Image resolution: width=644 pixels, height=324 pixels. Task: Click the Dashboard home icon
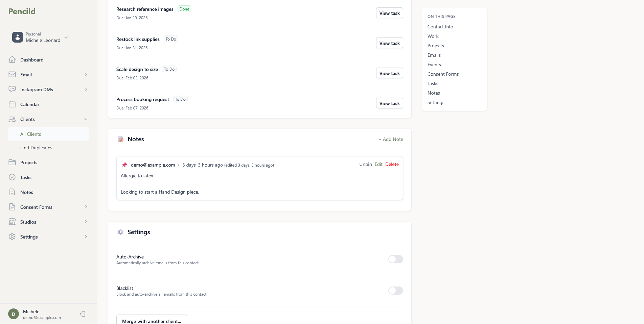(x=12, y=60)
